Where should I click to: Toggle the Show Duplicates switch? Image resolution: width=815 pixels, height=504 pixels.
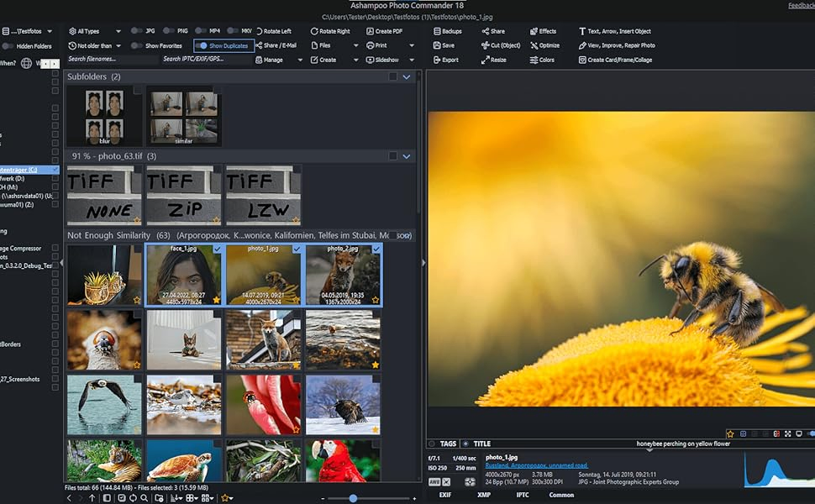pos(202,45)
